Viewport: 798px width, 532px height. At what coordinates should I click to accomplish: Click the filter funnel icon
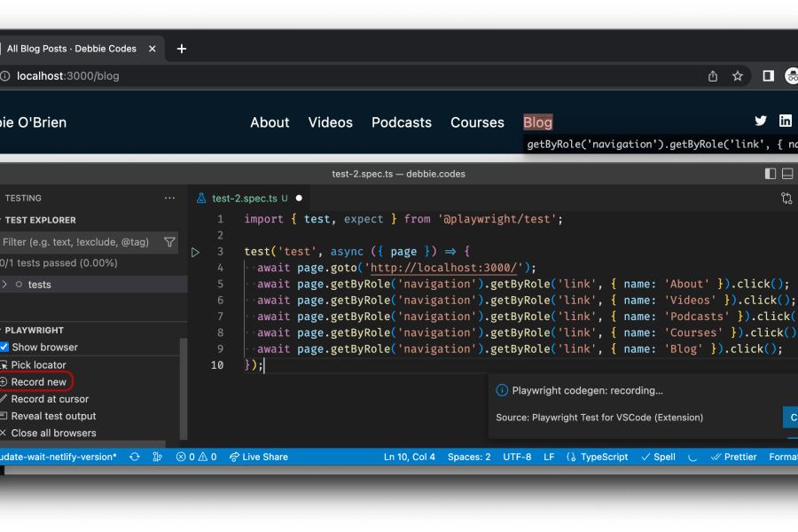[169, 242]
